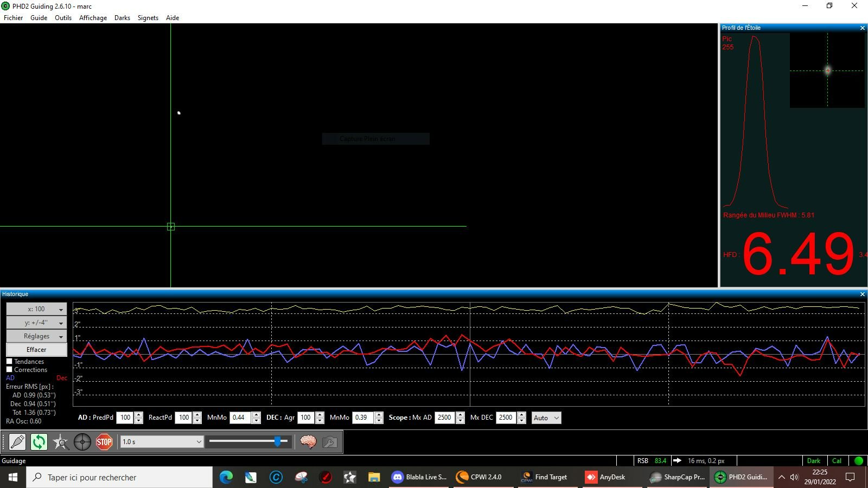Open the Outils menu
Screen dimensions: 868x488
(63, 18)
